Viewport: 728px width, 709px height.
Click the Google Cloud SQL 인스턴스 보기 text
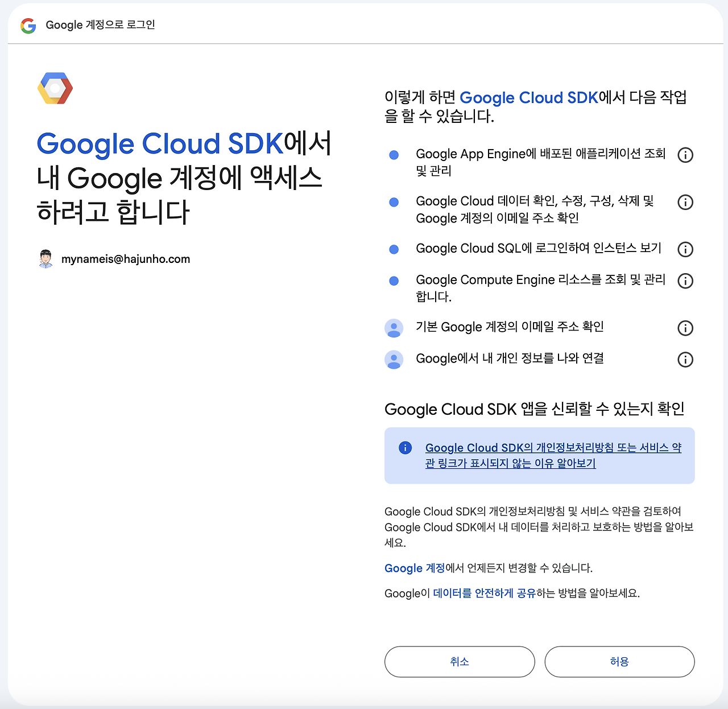[539, 249]
